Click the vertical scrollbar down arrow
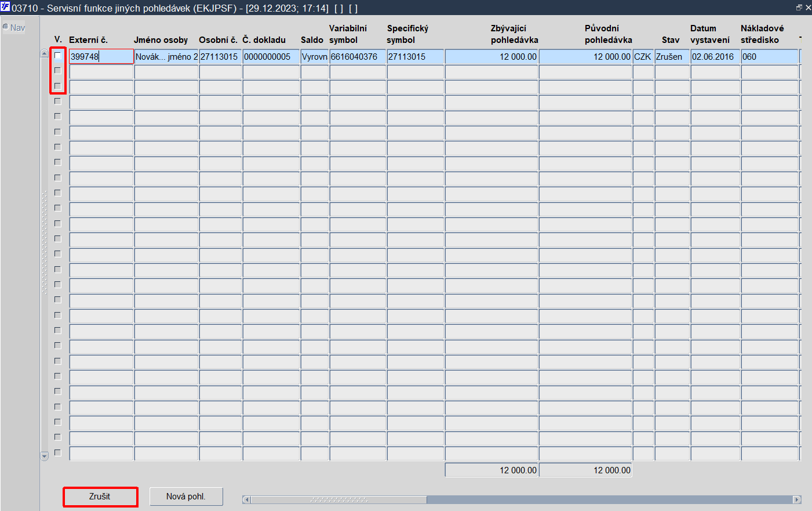 (44, 456)
